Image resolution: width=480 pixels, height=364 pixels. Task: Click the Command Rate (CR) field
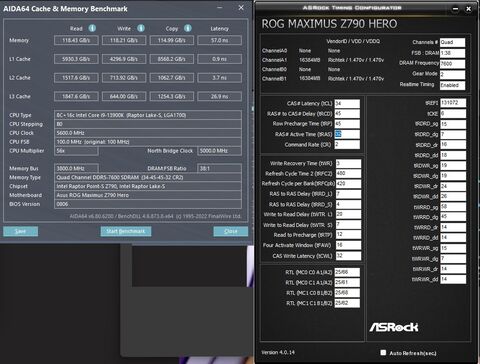pyautogui.click(x=347, y=145)
